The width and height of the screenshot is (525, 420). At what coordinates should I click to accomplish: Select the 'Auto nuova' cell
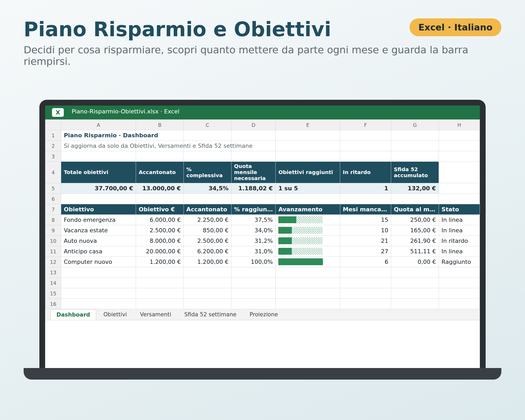(x=98, y=241)
